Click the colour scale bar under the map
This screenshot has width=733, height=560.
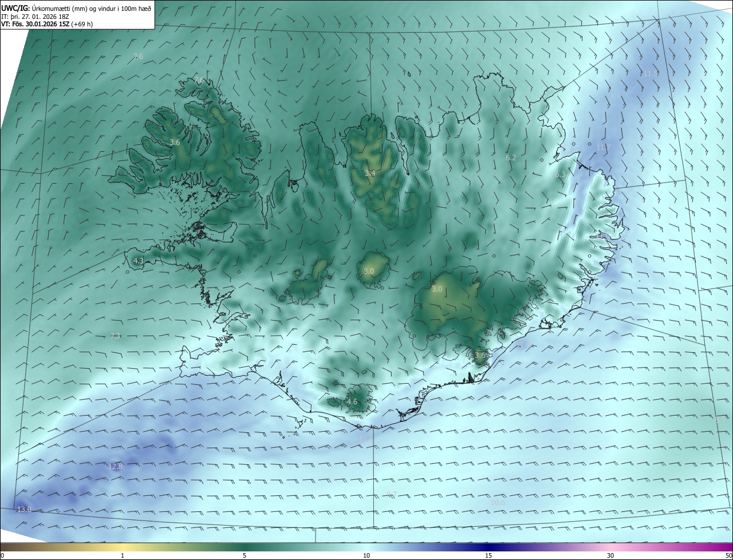click(366, 547)
